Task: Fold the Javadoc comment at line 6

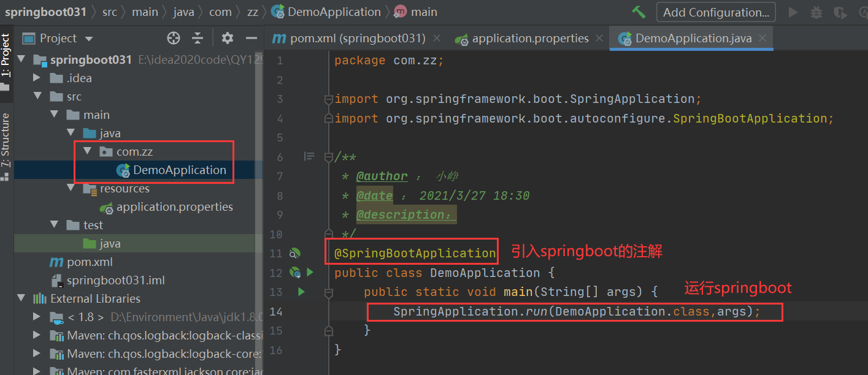Action: click(x=329, y=157)
